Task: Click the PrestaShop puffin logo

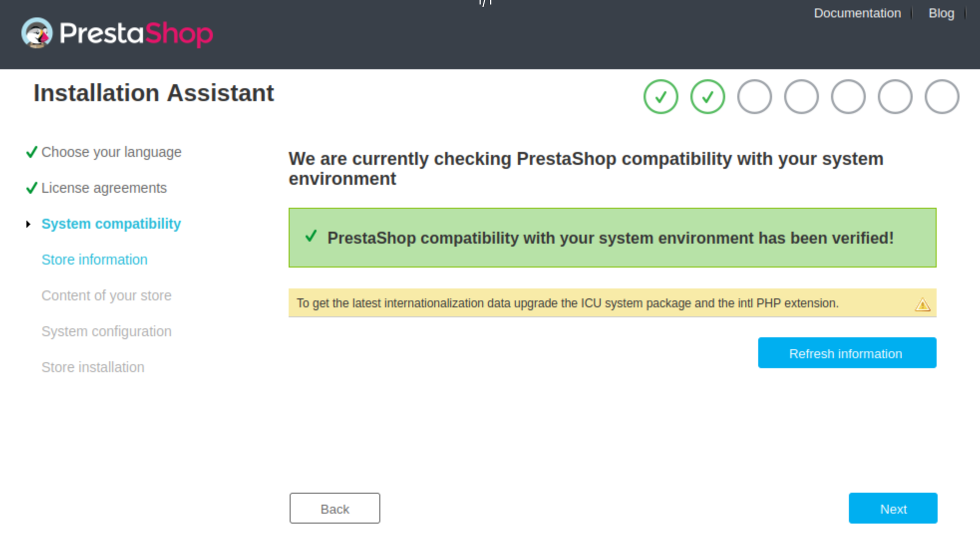Action: pyautogui.click(x=37, y=33)
